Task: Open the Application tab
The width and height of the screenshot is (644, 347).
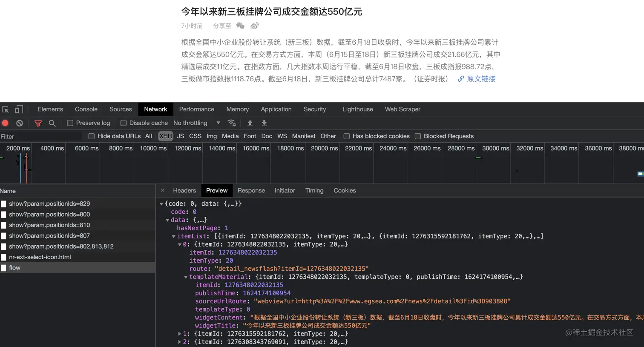Action: (x=276, y=109)
